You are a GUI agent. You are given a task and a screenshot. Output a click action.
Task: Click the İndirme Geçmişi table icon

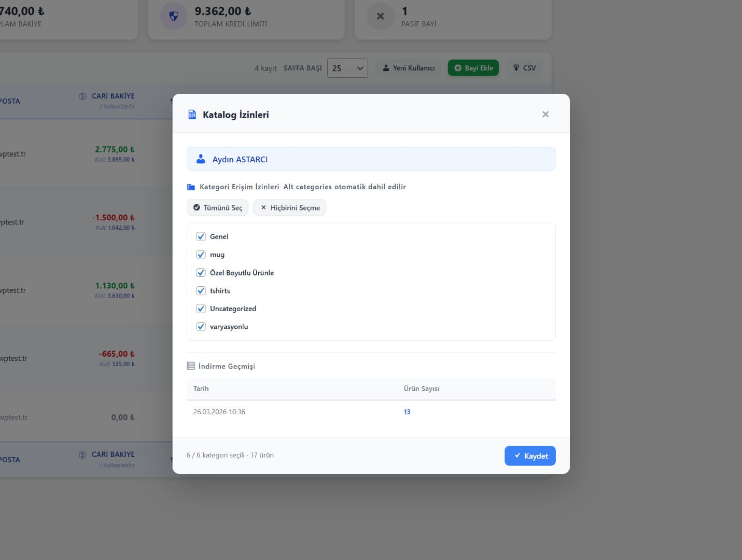point(191,366)
